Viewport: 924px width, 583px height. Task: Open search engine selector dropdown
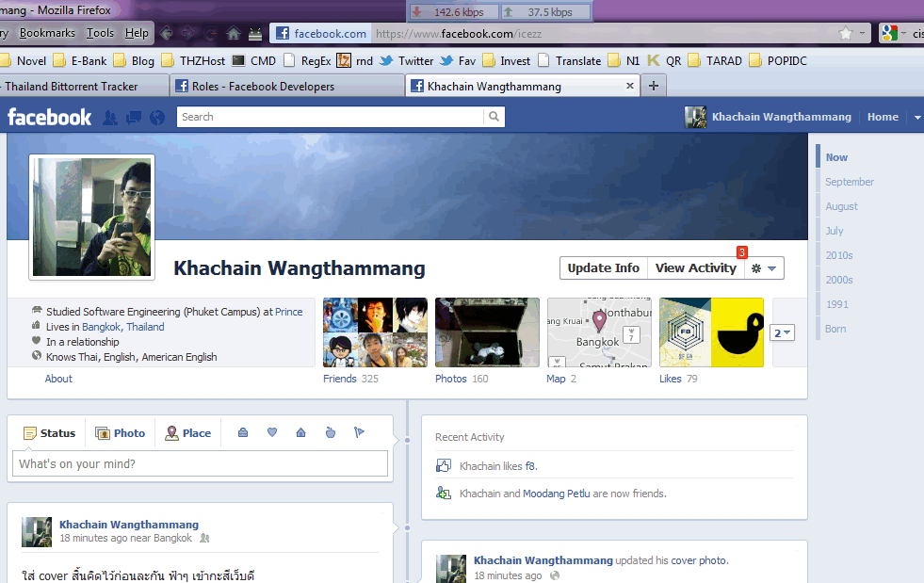tap(904, 34)
